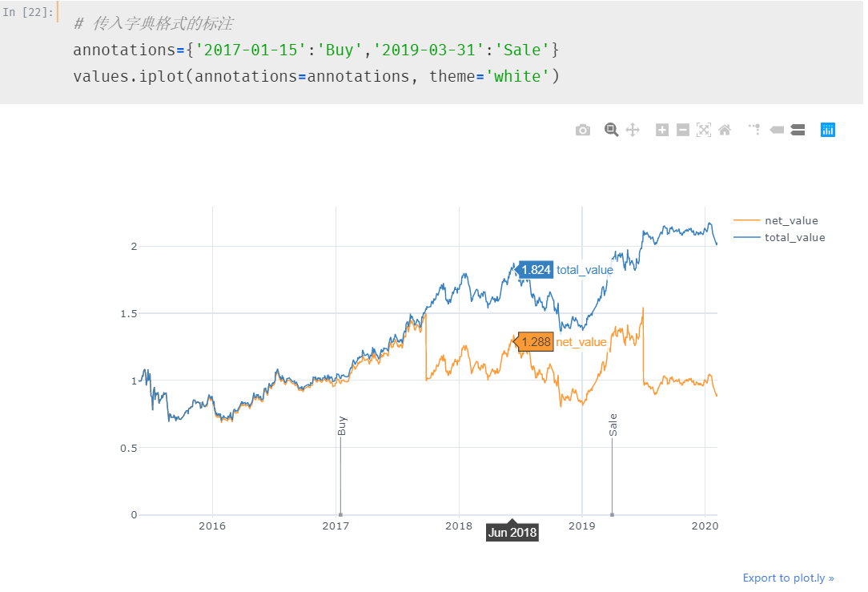Screen dimensions: 868x592
Task: Select the Pan tool
Action: [x=632, y=129]
